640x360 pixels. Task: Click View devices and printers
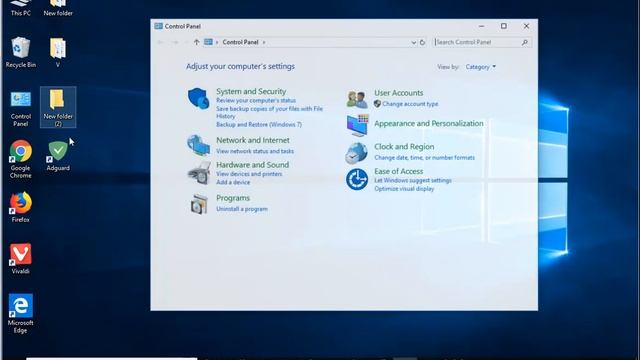coord(249,174)
